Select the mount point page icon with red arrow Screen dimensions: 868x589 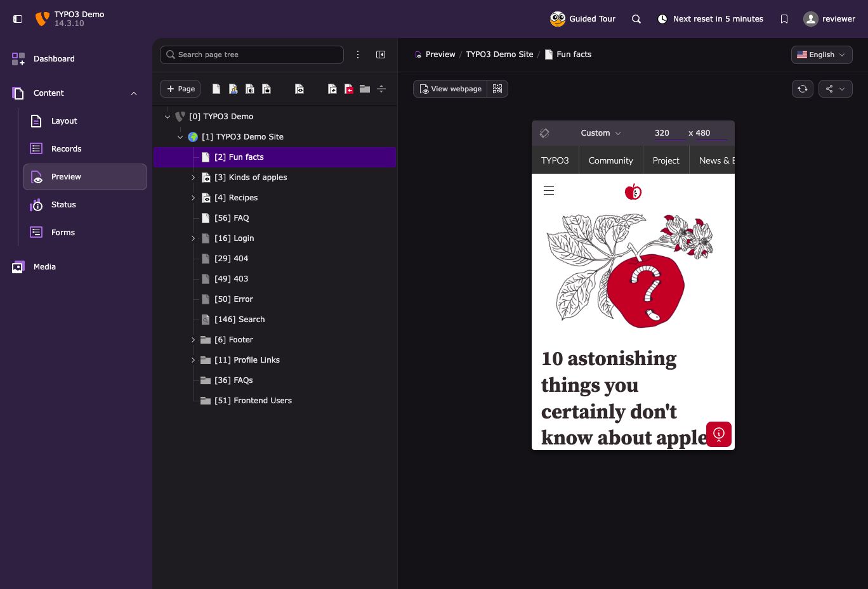click(x=349, y=89)
